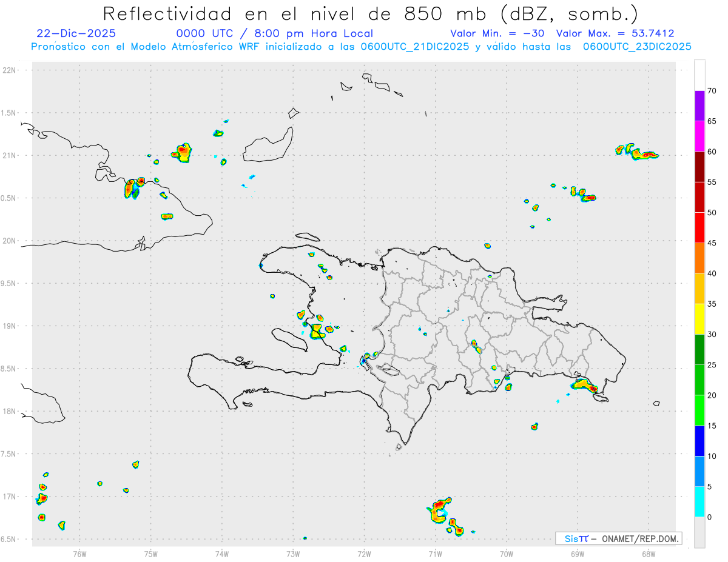Select the dark maroon 55-60 dBZ swatch

[x=699, y=167]
